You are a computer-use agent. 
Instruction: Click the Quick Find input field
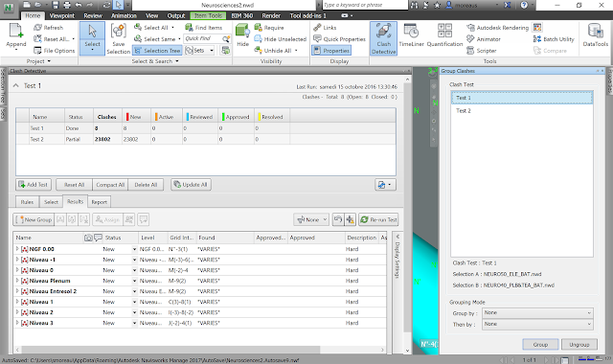pyautogui.click(x=202, y=38)
